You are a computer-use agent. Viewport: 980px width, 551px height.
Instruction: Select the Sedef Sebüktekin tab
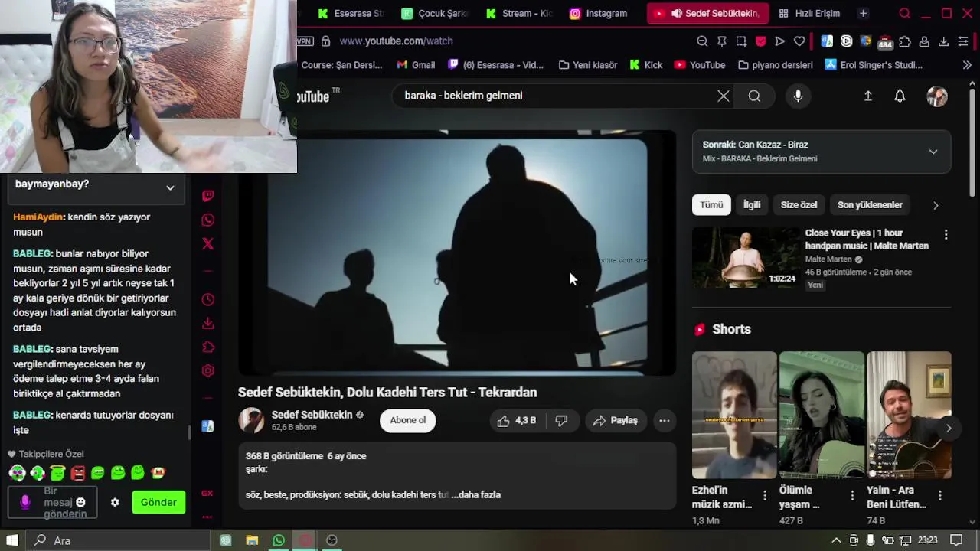point(707,13)
